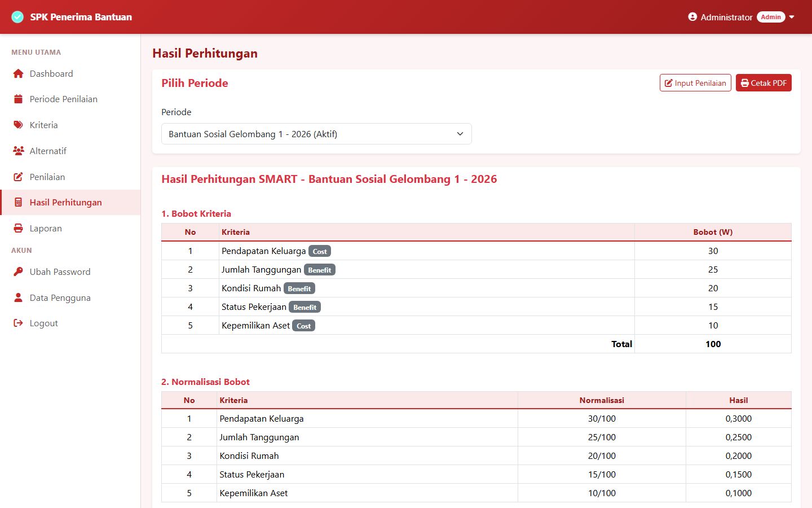Viewport: 812px width, 508px height.
Task: Click the pencil icon on the Input Penilaian button
Action: (669, 83)
